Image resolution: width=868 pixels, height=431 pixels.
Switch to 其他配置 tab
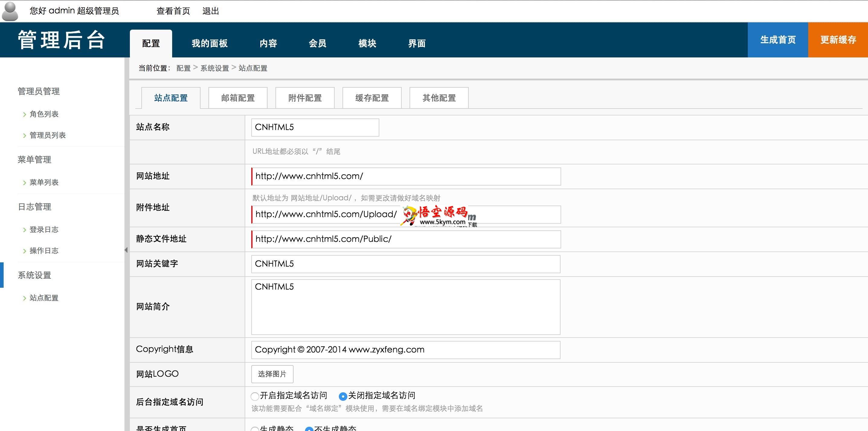(439, 98)
